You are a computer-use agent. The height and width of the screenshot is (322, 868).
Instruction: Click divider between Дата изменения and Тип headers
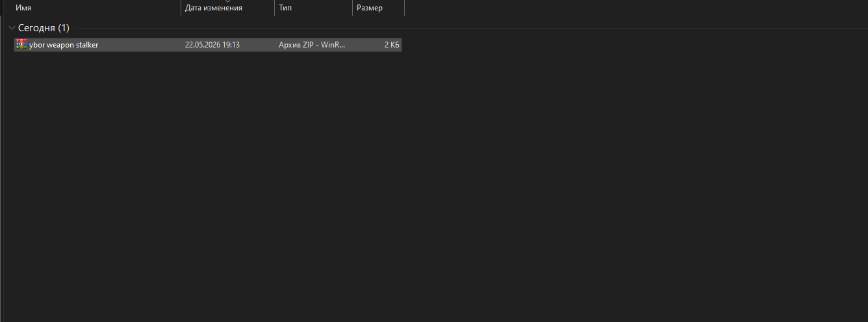[274, 8]
